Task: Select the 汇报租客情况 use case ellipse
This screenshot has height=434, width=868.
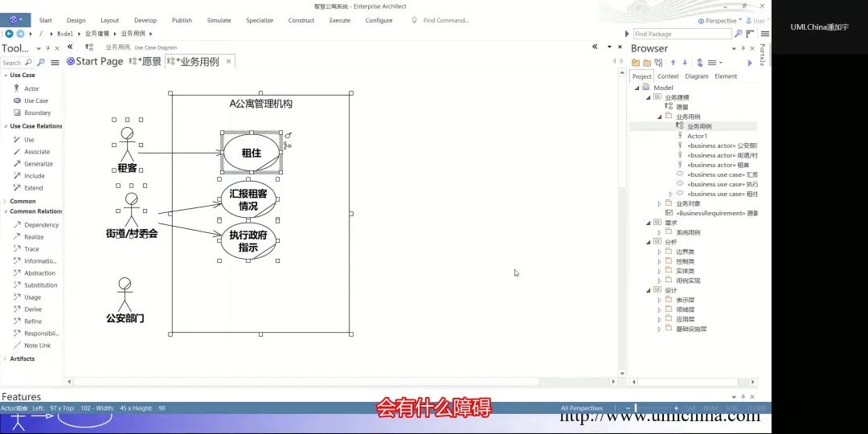Action: [248, 200]
